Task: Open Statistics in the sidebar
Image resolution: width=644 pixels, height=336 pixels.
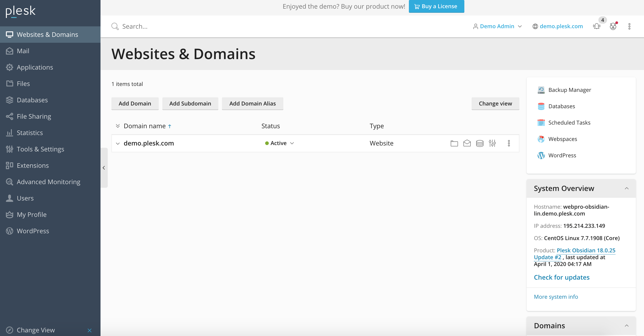Action: (x=50, y=133)
